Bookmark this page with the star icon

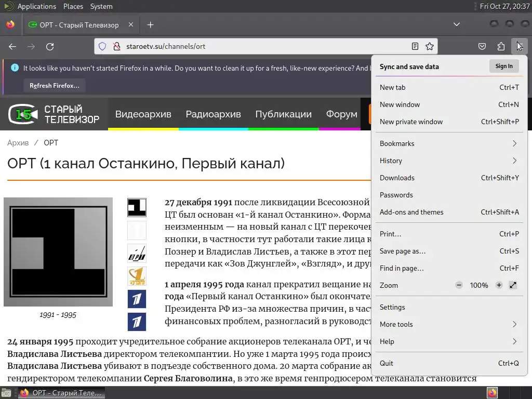[x=430, y=46]
